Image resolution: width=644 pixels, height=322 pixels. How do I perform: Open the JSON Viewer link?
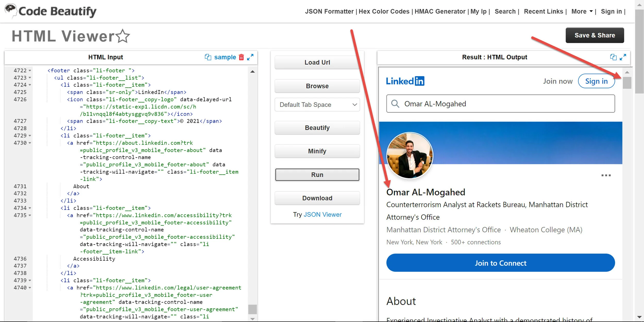tap(323, 214)
